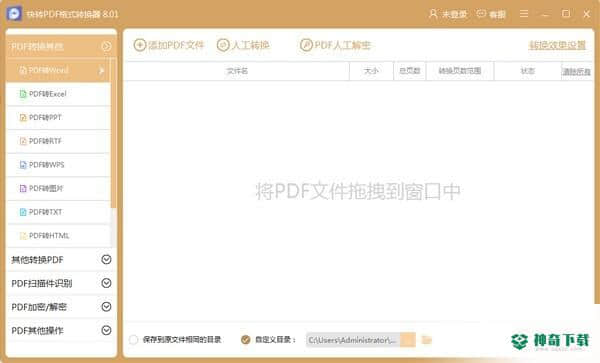Screen dimensions: 600x363
Task: Click the PDF扫描件识别 section title
Action: coord(42,283)
